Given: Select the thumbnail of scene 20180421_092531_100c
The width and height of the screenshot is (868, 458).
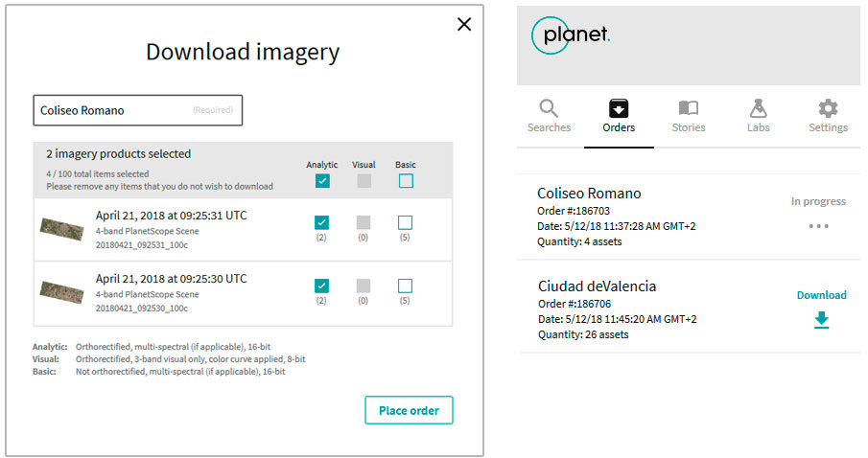Looking at the screenshot, I should pos(62,229).
